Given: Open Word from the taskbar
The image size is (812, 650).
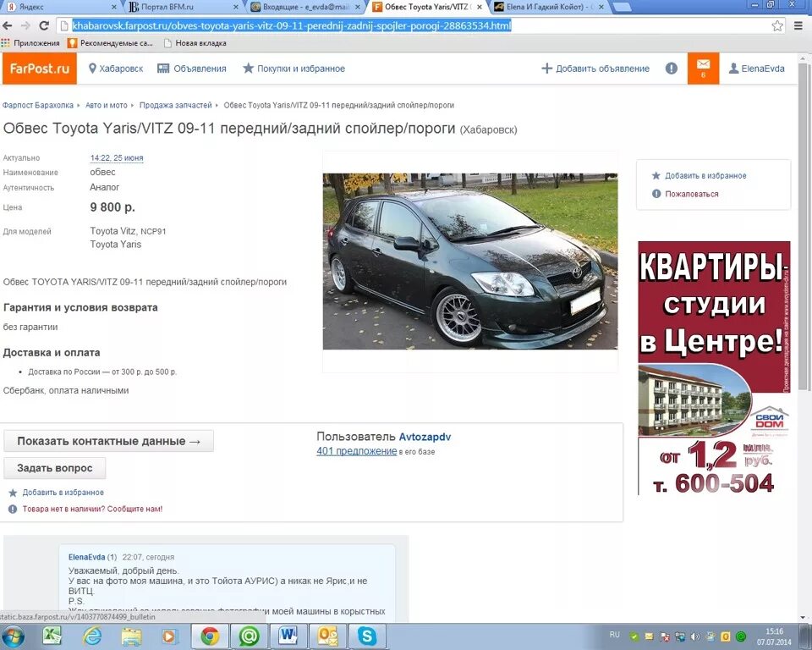Looking at the screenshot, I should (x=288, y=636).
